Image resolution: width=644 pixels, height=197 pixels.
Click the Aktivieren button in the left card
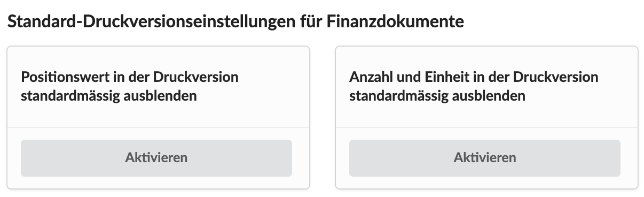(156, 158)
